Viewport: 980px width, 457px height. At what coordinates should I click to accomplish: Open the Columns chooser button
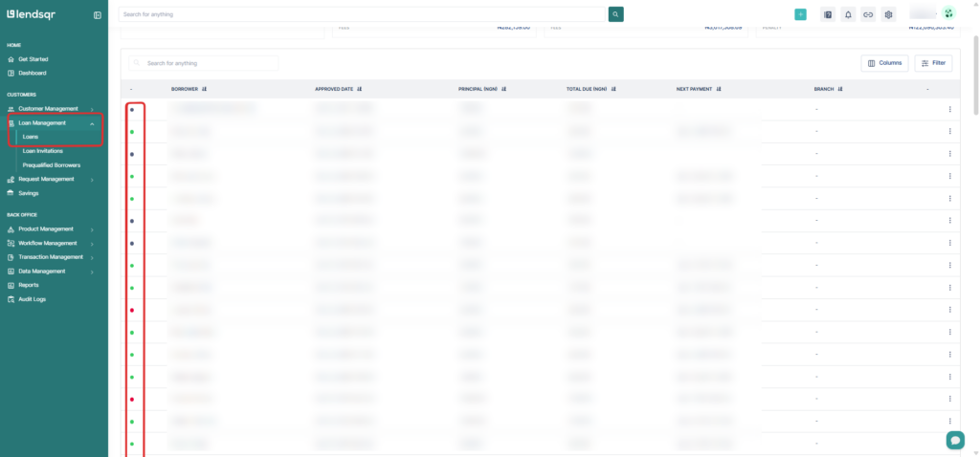pos(884,63)
